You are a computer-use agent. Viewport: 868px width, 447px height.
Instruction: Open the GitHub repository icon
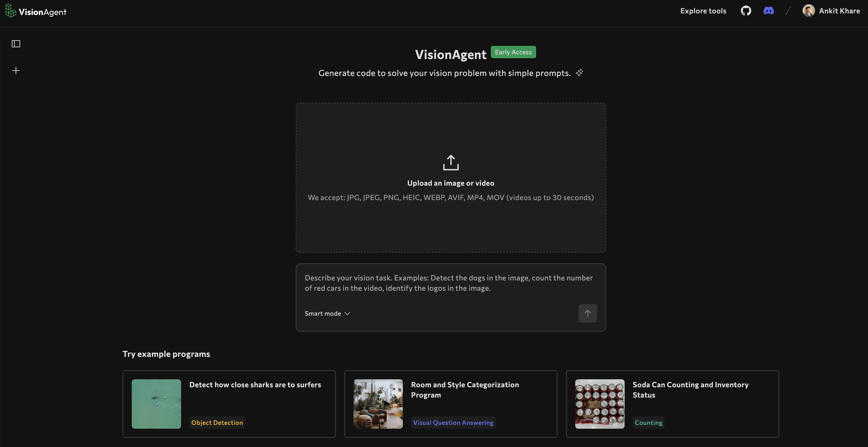[x=746, y=11]
